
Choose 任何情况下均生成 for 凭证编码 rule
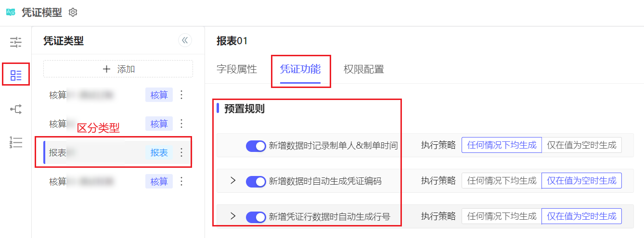(502, 181)
